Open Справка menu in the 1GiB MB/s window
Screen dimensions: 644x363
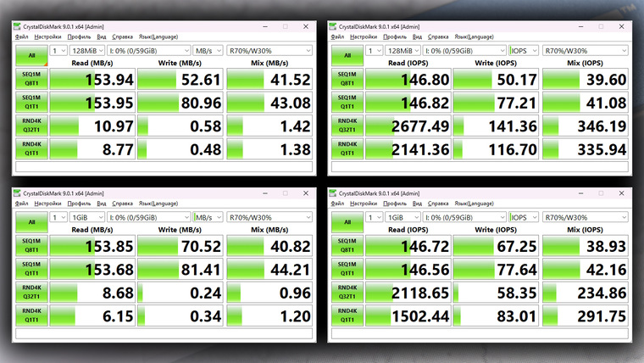click(122, 204)
